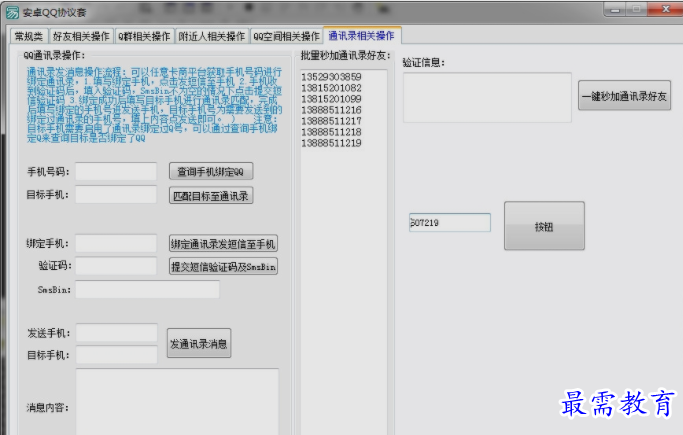Select phone number 13815201099 in list
The image size is (683, 435).
tap(331, 99)
